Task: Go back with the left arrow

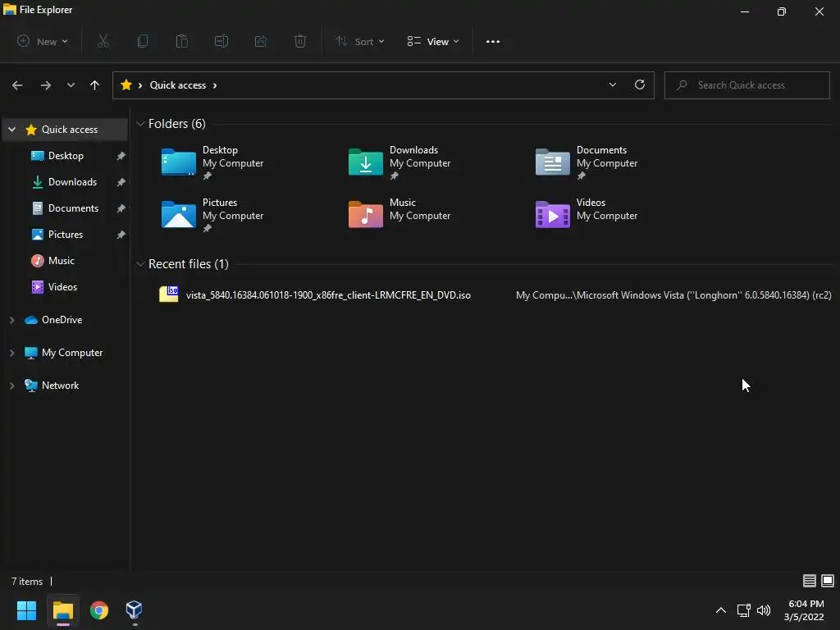Action: [x=17, y=85]
